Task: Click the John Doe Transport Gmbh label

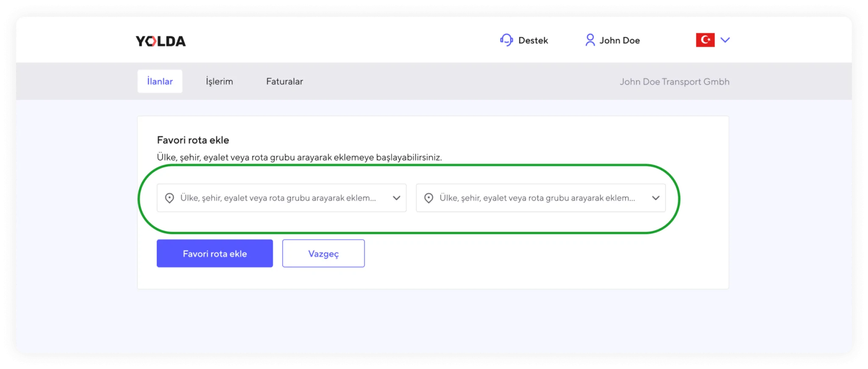Action: [x=674, y=82]
